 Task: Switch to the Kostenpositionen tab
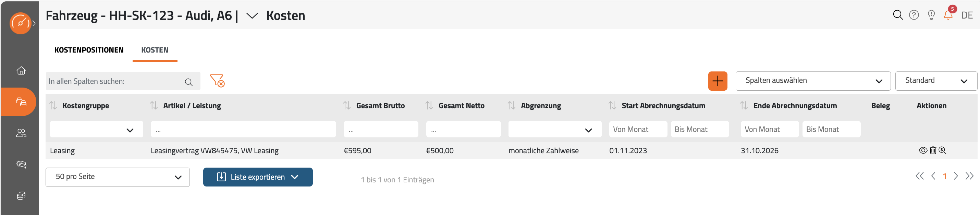click(x=89, y=50)
